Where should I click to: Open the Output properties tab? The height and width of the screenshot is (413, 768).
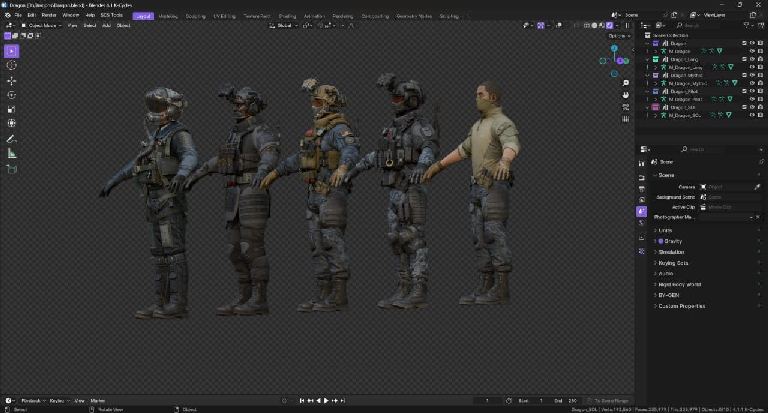click(642, 189)
